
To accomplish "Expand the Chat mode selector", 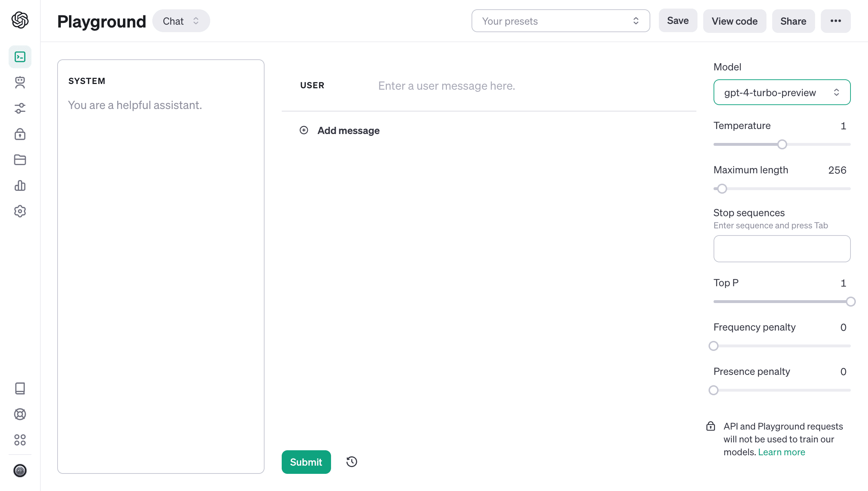I will coord(181,21).
